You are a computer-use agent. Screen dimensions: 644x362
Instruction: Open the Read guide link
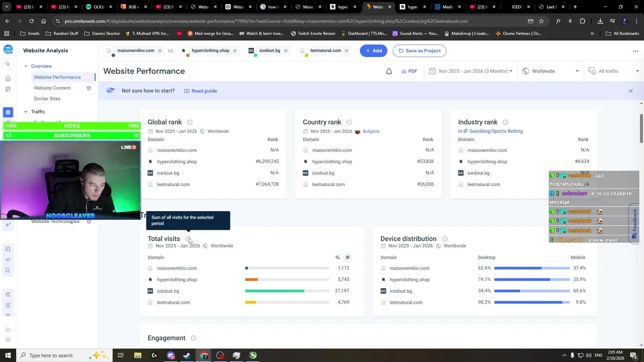click(x=200, y=91)
